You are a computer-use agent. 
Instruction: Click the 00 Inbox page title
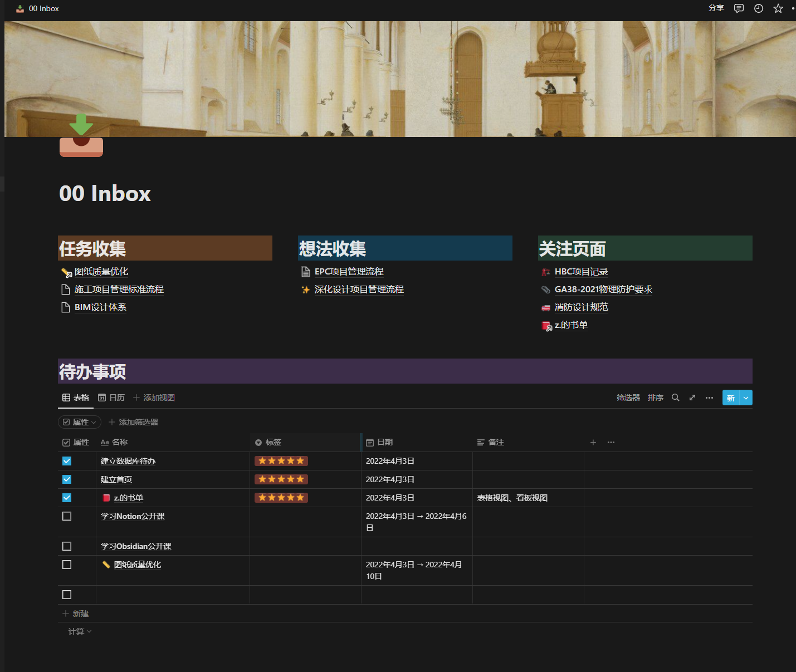click(105, 193)
